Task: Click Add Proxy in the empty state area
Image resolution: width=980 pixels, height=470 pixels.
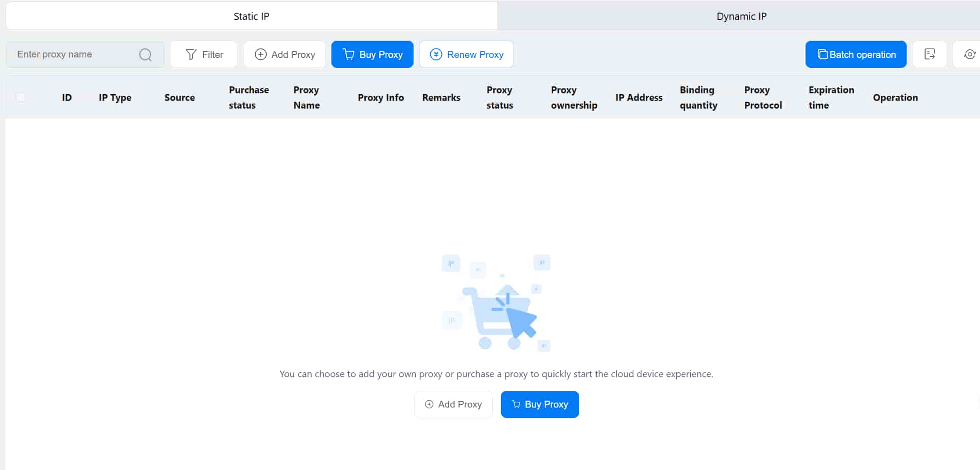Action: pyautogui.click(x=453, y=404)
